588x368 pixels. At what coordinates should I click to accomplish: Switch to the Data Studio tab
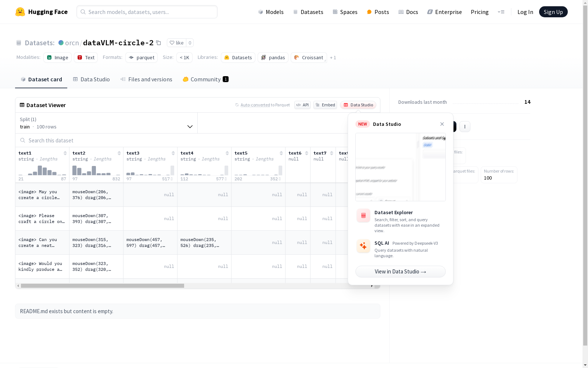91,79
